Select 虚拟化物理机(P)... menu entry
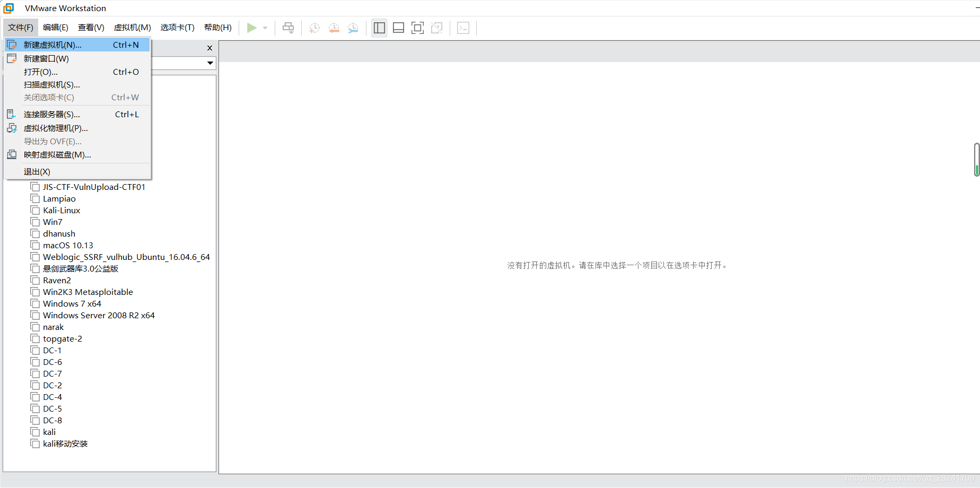This screenshot has height=488, width=980. coord(77,128)
